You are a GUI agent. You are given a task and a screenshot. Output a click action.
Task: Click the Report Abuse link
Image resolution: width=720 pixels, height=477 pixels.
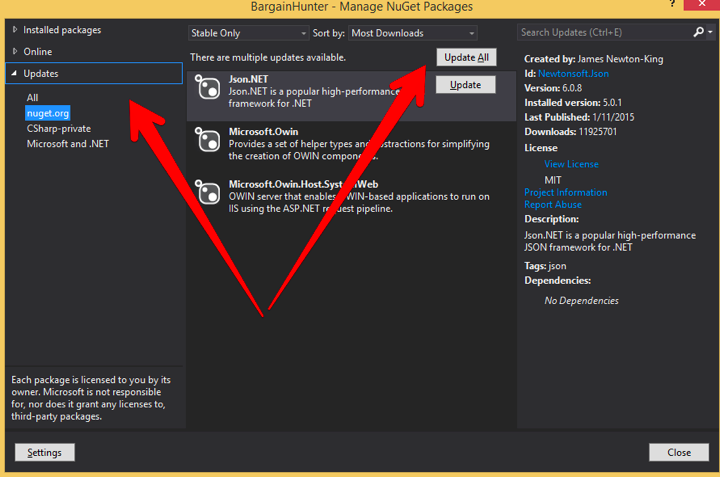point(553,205)
